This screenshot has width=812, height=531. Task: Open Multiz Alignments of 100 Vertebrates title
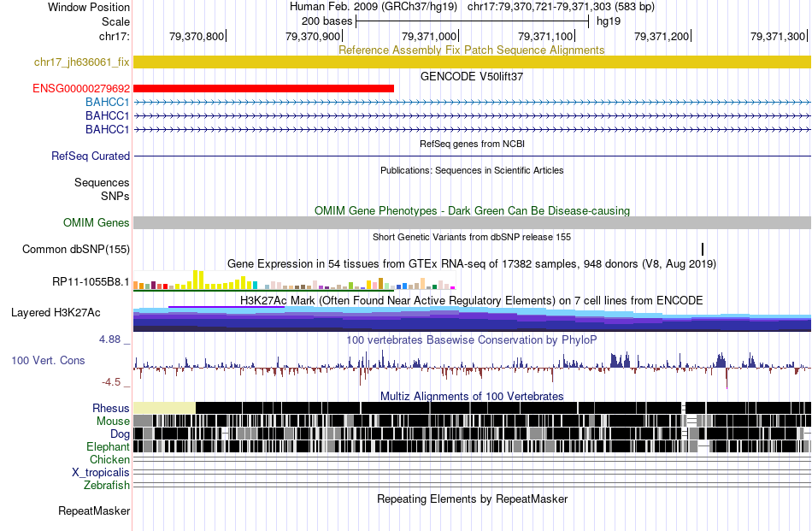[x=472, y=396]
